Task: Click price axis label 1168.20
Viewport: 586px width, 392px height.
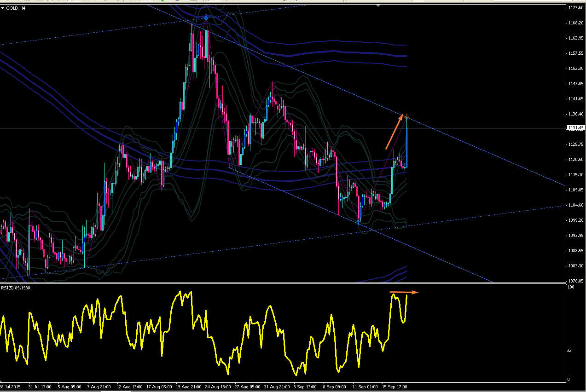Action: coord(576,23)
